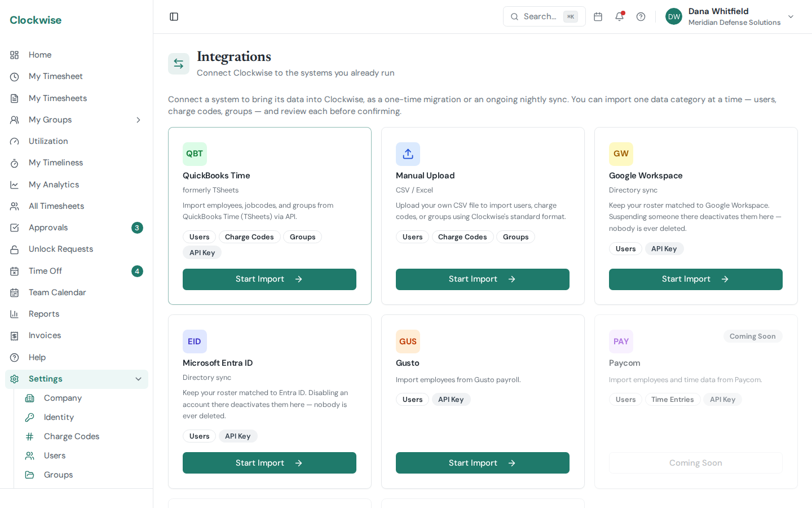Screen dimensions: 812x508
Task: Open Team Calendar
Action: coord(77,292)
